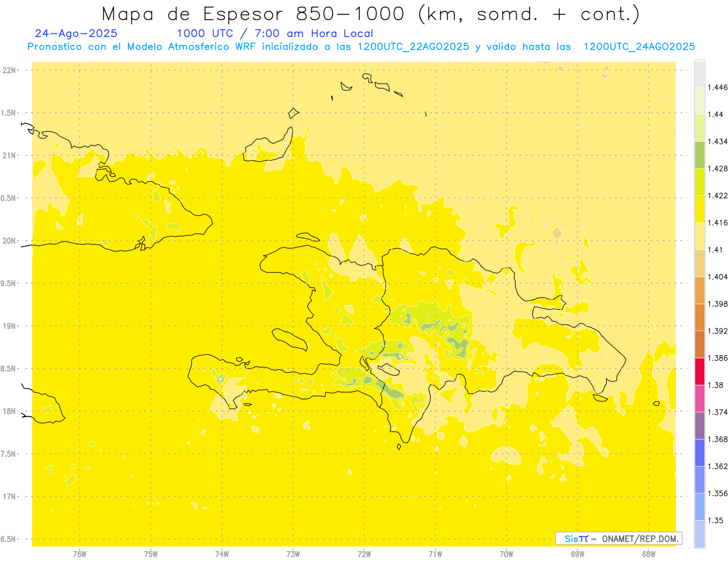Click the legend value 1.362

718,466
